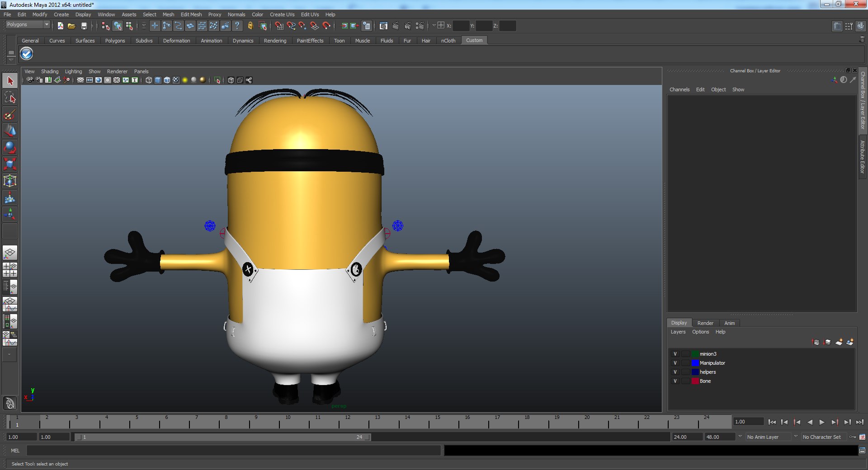
Task: Open animation Preferences icon at bottom right
Action: tap(862, 437)
